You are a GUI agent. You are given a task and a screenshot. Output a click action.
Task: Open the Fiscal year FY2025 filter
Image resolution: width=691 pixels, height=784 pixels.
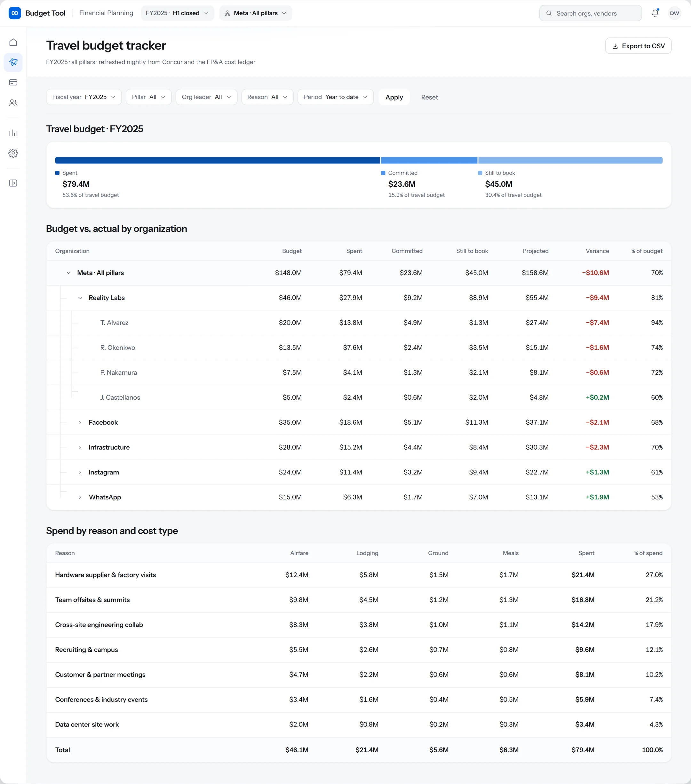(83, 97)
